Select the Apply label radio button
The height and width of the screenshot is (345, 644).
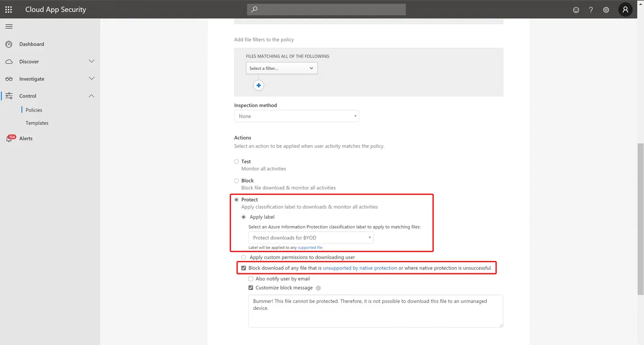(244, 217)
